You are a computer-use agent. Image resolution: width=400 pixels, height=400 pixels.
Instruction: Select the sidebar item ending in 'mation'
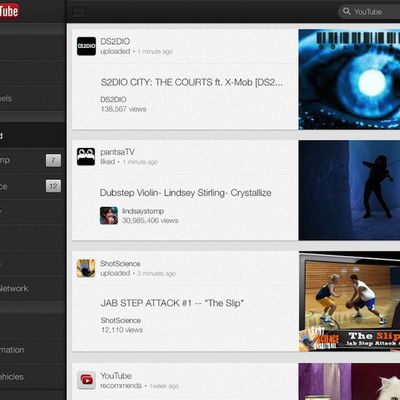coord(32,350)
